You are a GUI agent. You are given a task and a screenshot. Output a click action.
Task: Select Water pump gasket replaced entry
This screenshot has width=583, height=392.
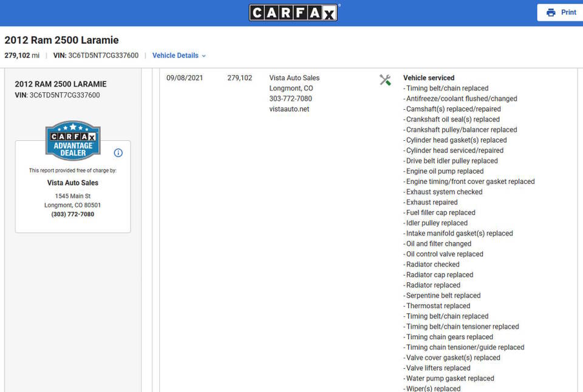tap(449, 379)
